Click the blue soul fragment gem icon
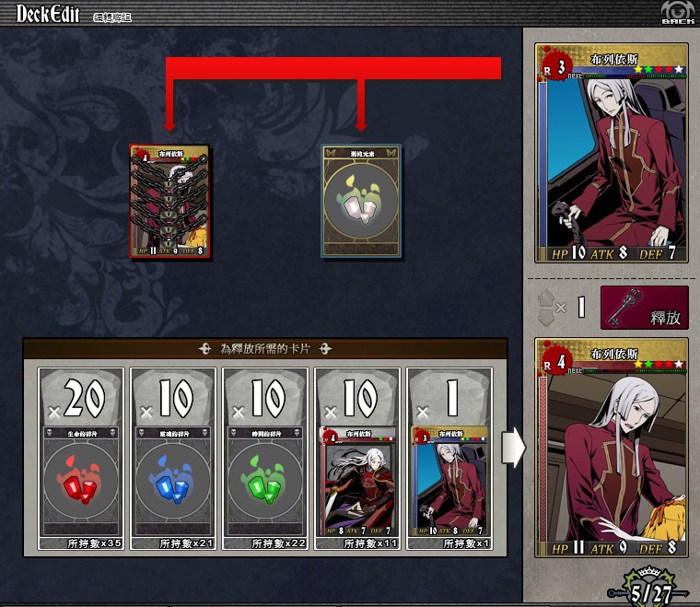 tap(173, 481)
